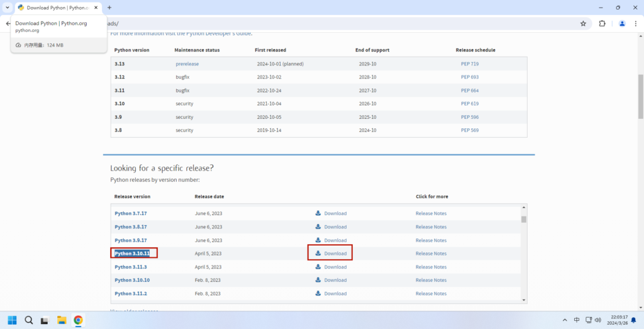This screenshot has height=329, width=644.
Task: Select the Download Python browser tab
Action: coord(58,8)
